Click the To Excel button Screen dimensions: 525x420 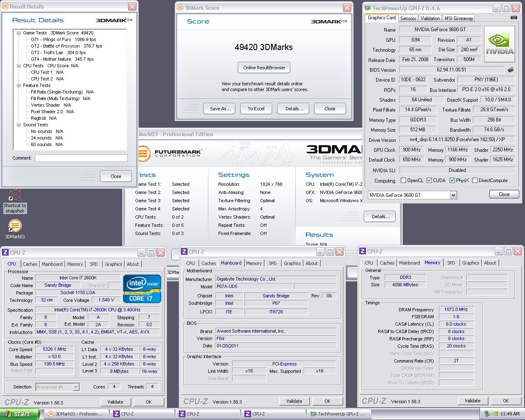(256, 109)
